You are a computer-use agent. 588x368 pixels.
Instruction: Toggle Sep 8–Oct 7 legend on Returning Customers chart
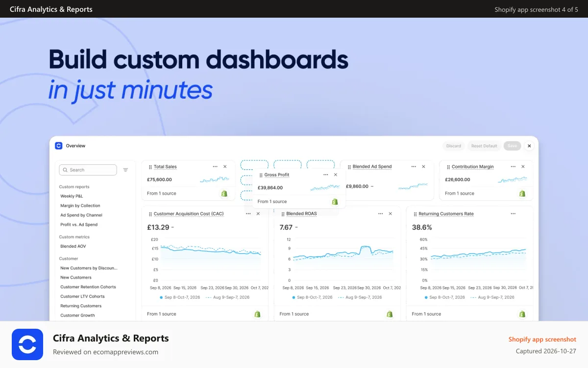click(444, 297)
